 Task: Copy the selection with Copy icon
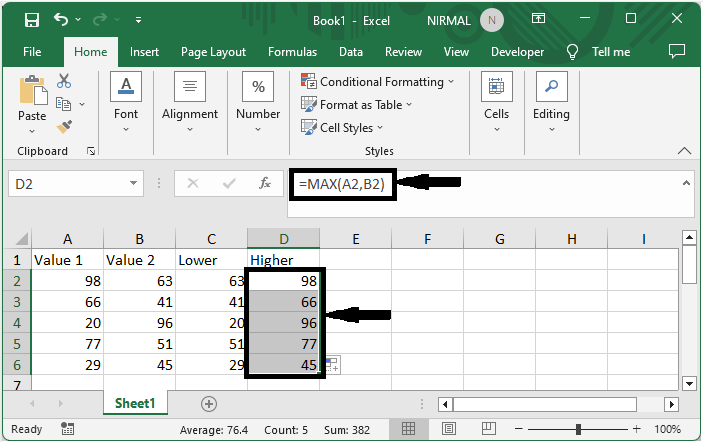(x=63, y=104)
